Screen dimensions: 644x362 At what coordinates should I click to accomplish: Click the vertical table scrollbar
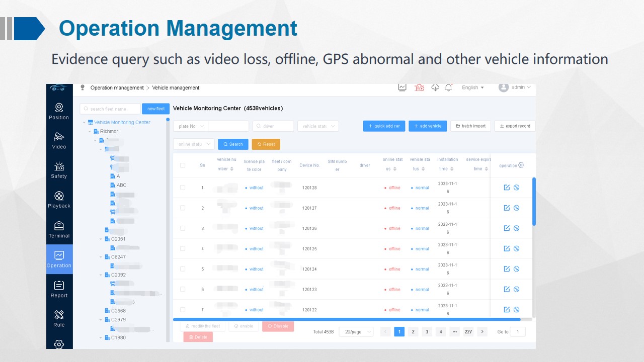[534, 201]
